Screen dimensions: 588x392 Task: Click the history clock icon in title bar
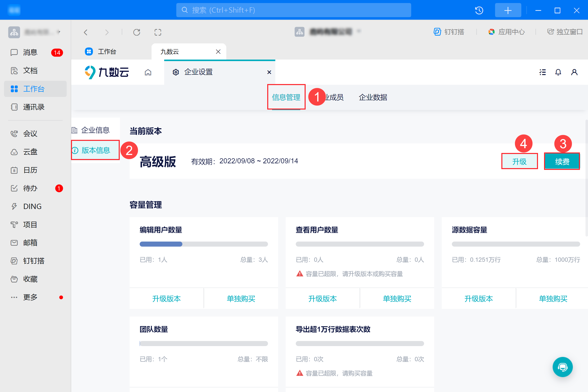[x=479, y=10]
